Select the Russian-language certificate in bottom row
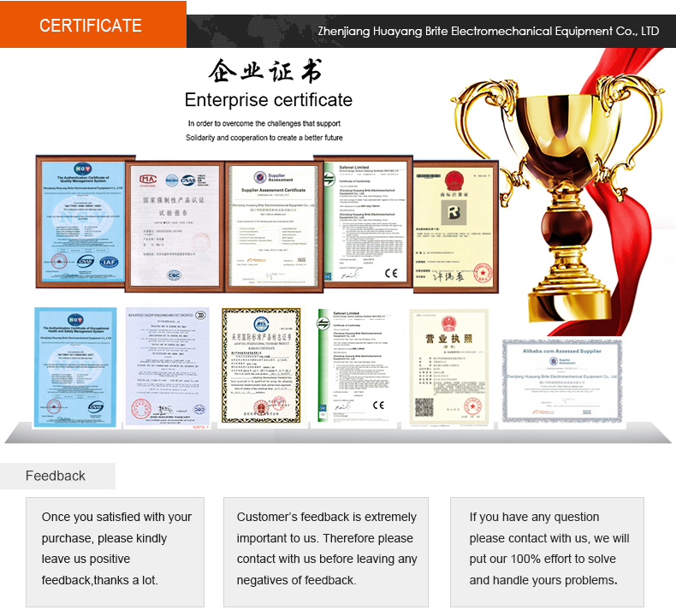 (167, 366)
